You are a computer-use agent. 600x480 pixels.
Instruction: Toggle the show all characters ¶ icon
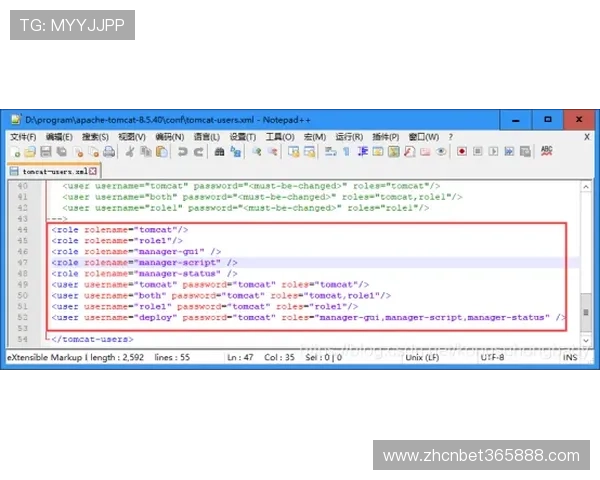click(x=346, y=152)
